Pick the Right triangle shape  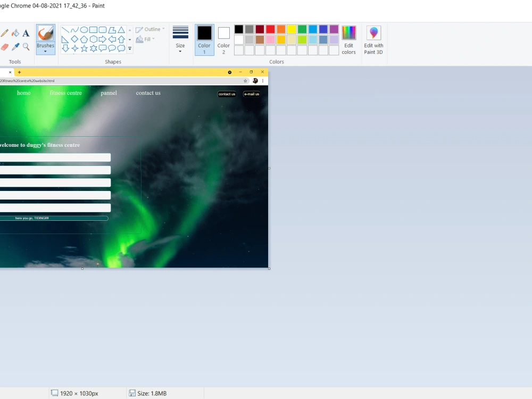coord(65,39)
